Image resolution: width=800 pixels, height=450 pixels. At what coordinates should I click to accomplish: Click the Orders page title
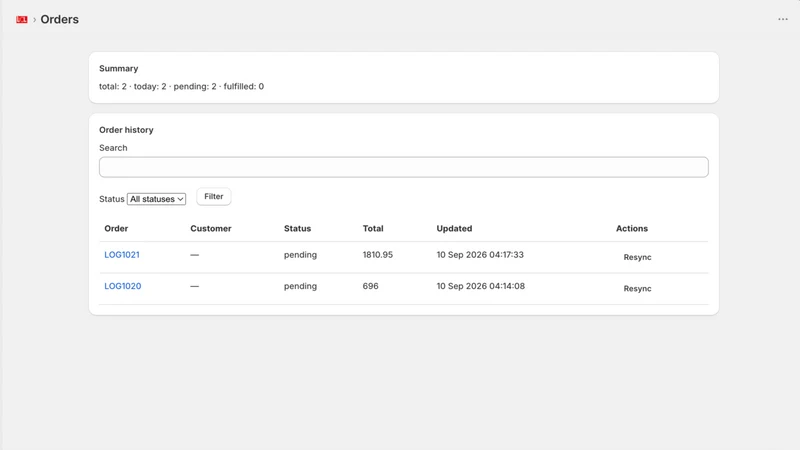tap(60, 19)
